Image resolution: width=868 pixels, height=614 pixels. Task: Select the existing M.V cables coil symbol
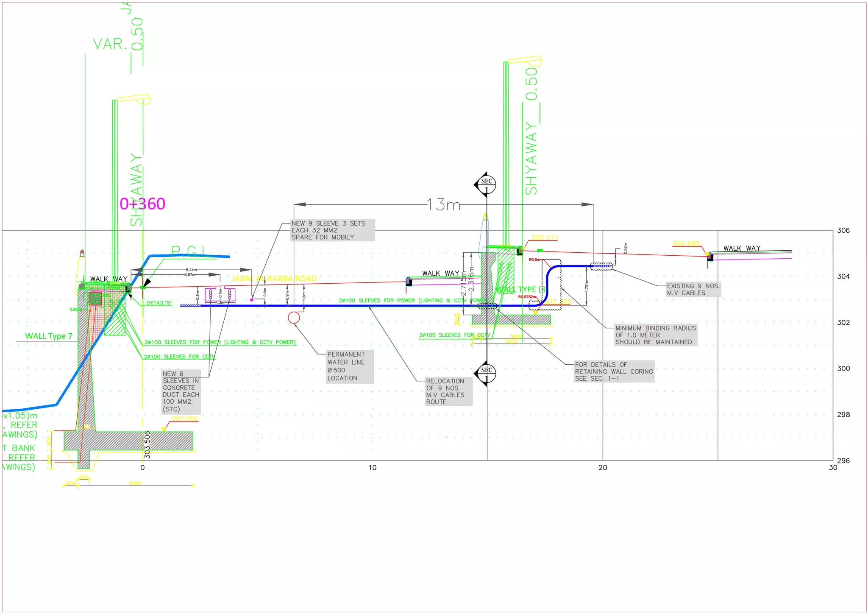click(601, 266)
